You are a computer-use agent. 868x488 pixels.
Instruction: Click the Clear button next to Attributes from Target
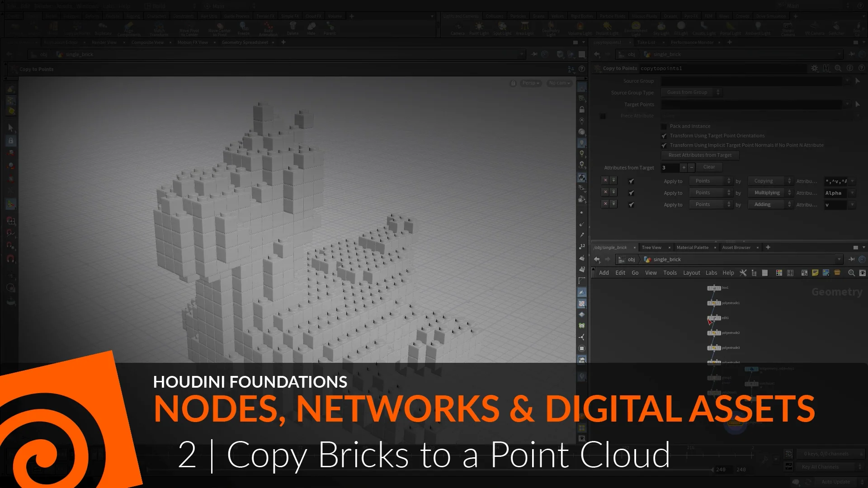709,167
